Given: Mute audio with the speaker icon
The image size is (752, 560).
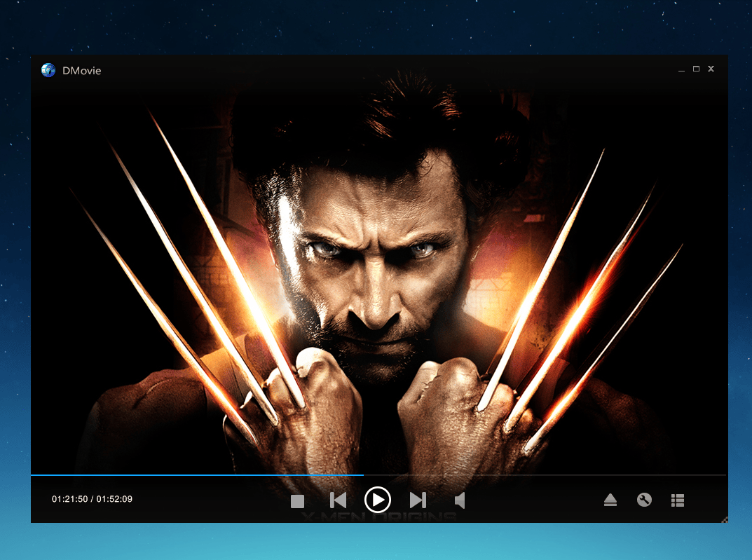Looking at the screenshot, I should tap(460, 500).
